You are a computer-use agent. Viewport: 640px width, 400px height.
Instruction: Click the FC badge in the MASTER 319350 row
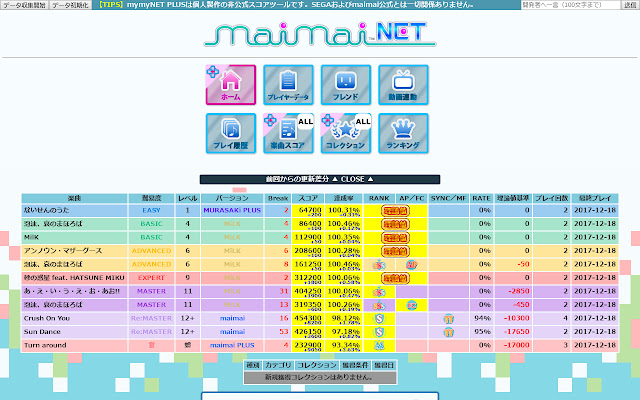pyautogui.click(x=411, y=305)
